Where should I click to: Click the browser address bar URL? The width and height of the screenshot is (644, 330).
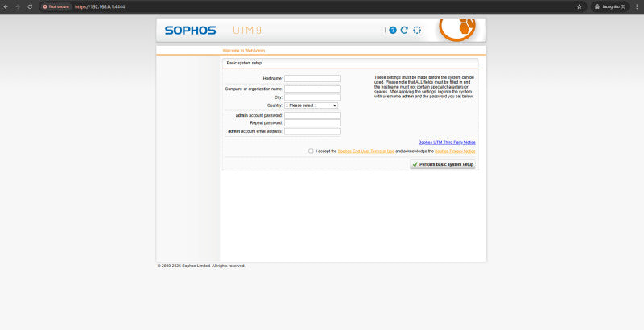100,6
